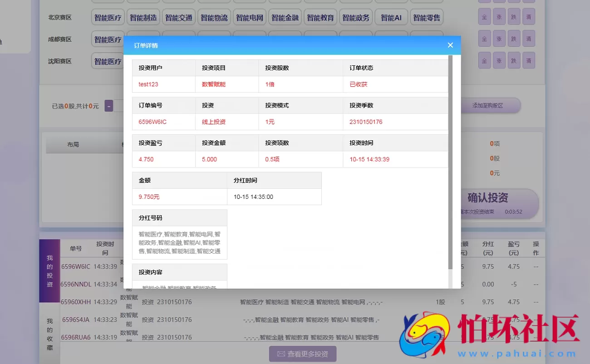Image resolution: width=590 pixels, height=364 pixels.
Task: Click the 清 icon in 沈阳赛区 row
Action: pyautogui.click(x=528, y=60)
